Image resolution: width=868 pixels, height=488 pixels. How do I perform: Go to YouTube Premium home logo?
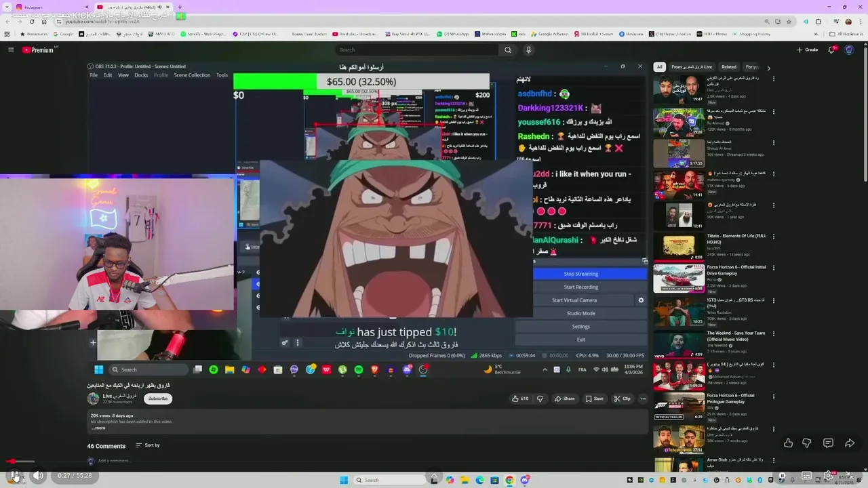(39, 49)
